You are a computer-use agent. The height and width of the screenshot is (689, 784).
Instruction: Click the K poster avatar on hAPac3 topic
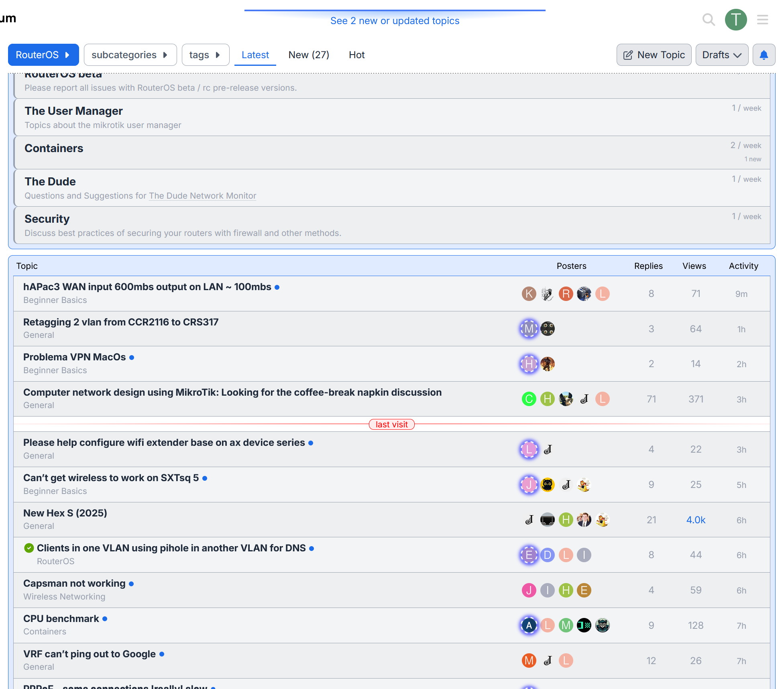pyautogui.click(x=529, y=294)
